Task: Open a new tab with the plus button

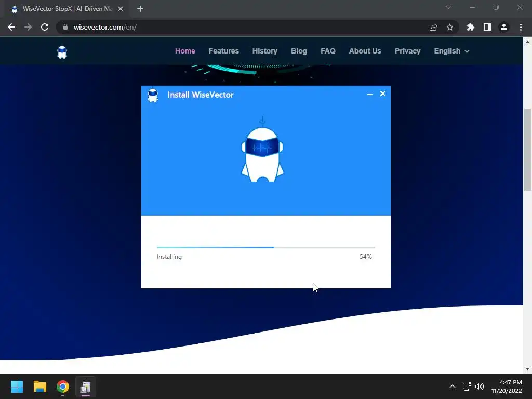Action: pyautogui.click(x=140, y=9)
